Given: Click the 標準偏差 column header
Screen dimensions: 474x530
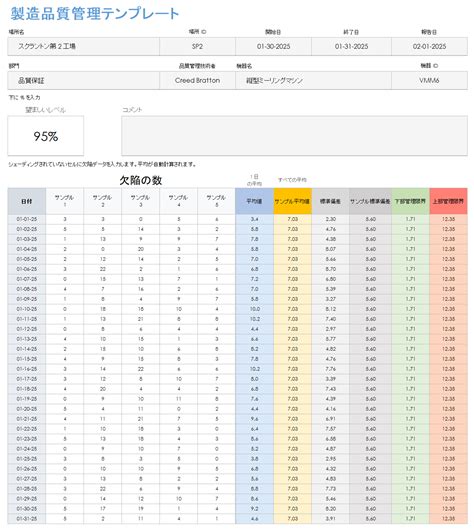Looking at the screenshot, I should click(330, 201).
